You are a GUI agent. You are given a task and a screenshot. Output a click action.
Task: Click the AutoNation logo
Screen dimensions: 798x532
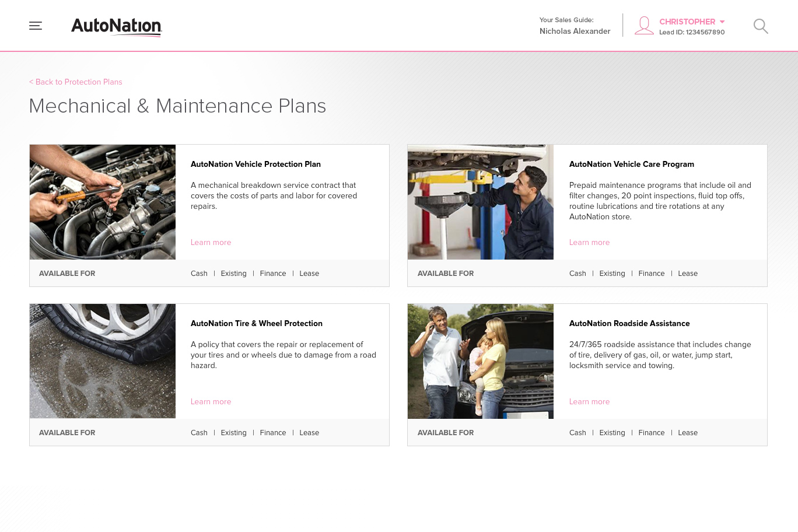tap(117, 27)
